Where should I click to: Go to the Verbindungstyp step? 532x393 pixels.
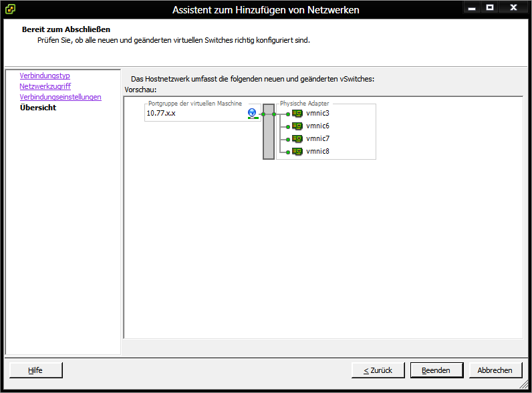45,76
